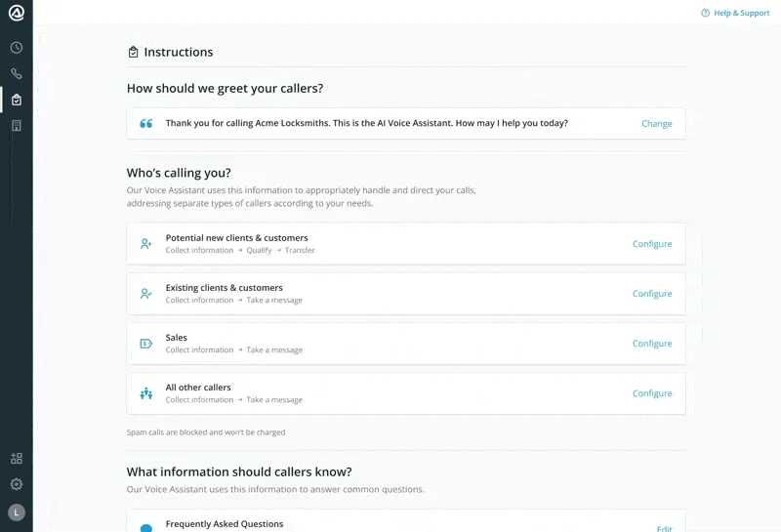The height and width of the screenshot is (532, 781).
Task: Configure the Sales caller type
Action: pos(652,344)
